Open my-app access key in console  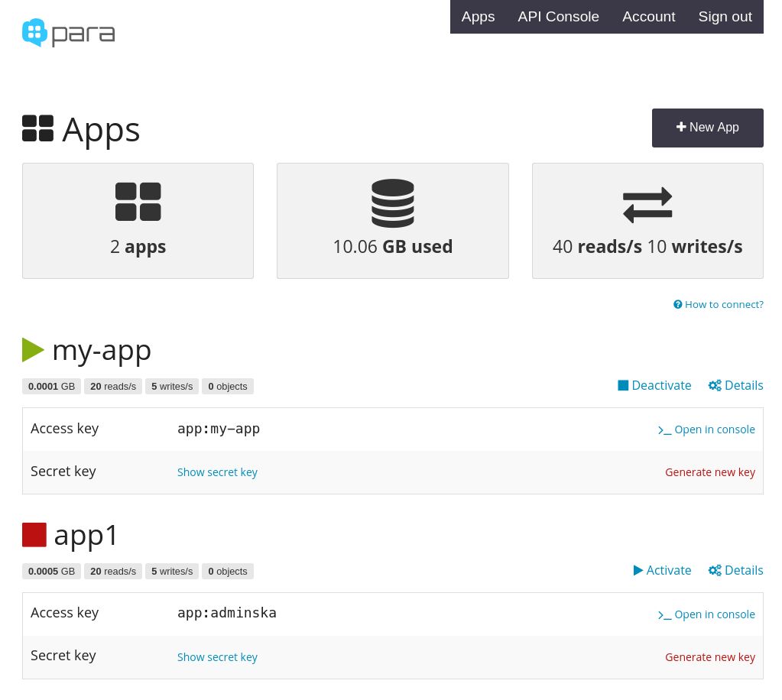click(x=706, y=429)
